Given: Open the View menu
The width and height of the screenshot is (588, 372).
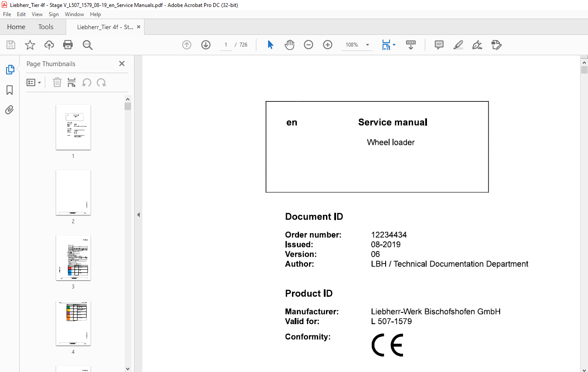Looking at the screenshot, I should 37,14.
